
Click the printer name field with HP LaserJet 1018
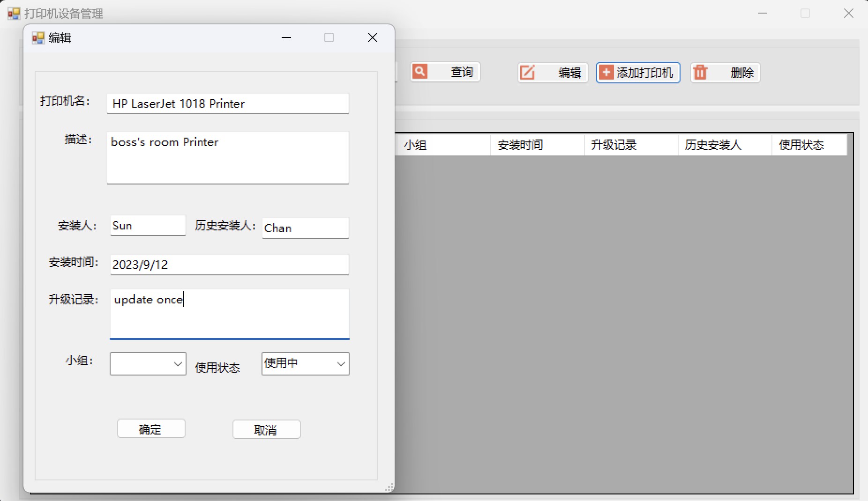coord(228,103)
